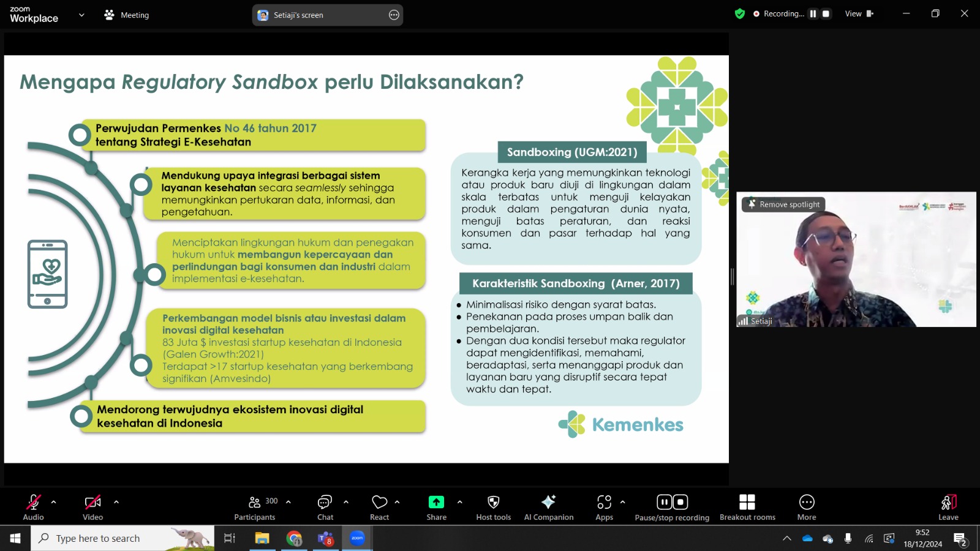
Task: Expand Zoom Workplace dropdown chevron
Action: 81,15
